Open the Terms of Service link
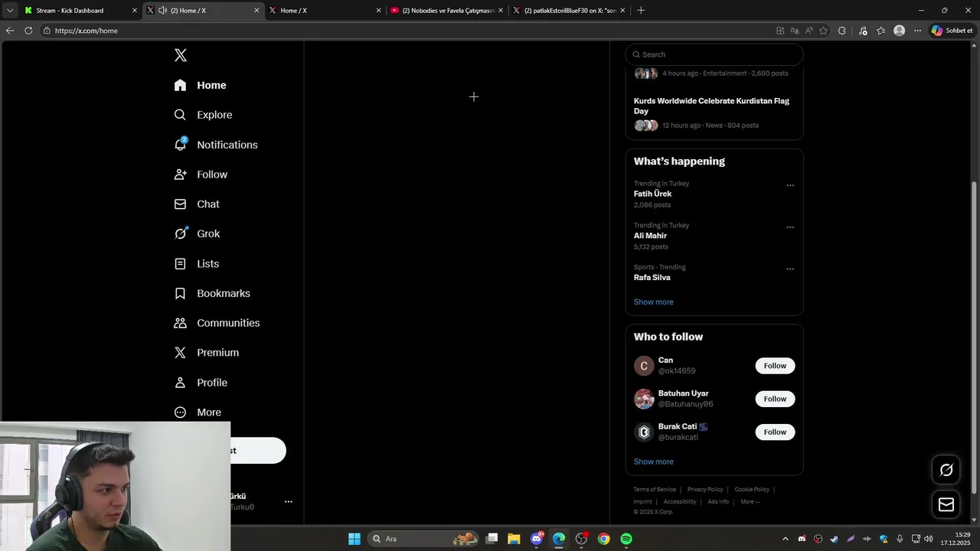The width and height of the screenshot is (980, 551). coord(655,490)
